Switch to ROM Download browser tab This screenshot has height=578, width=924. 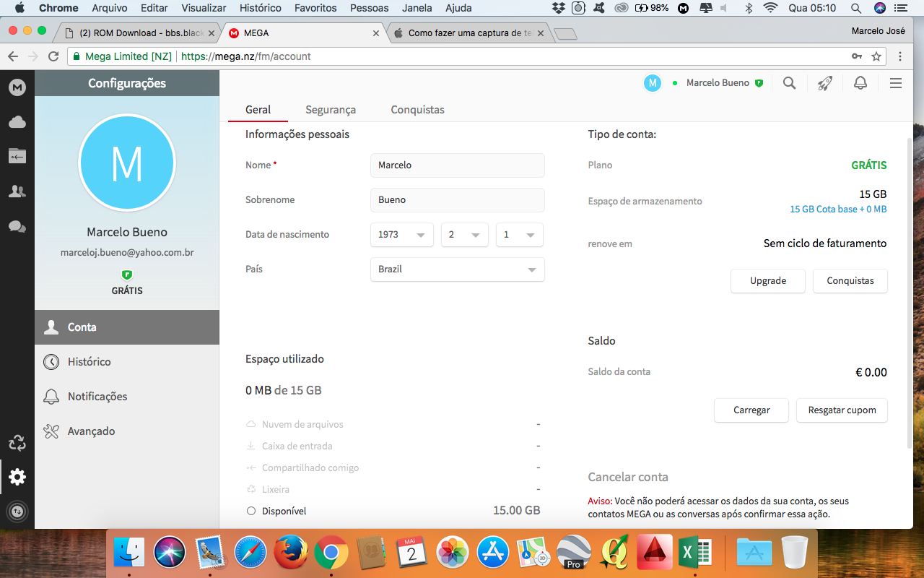click(x=138, y=33)
